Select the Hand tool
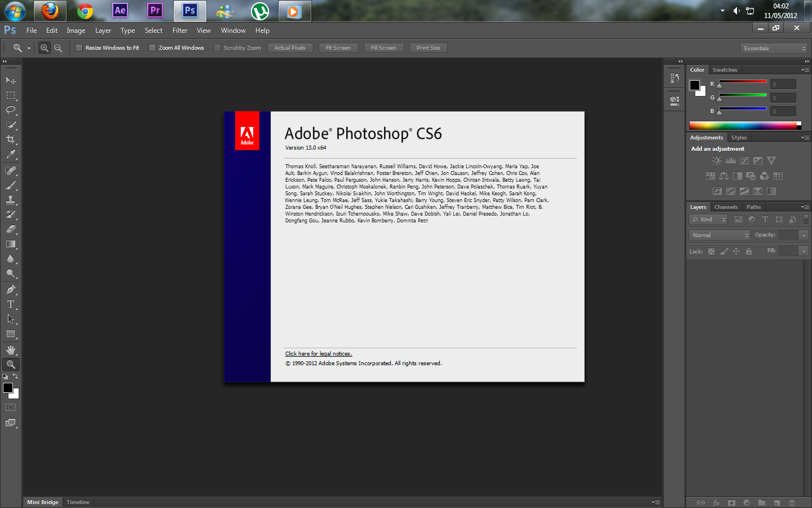The width and height of the screenshot is (812, 508). pos(11,350)
